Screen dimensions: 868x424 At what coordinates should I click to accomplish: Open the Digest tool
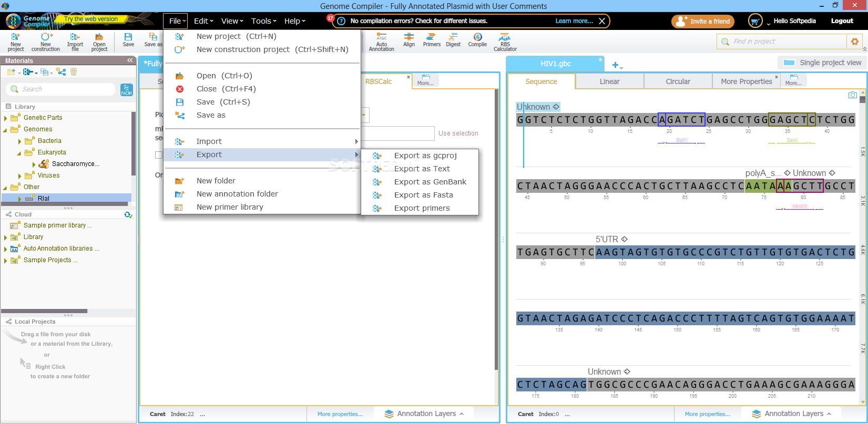(x=453, y=40)
